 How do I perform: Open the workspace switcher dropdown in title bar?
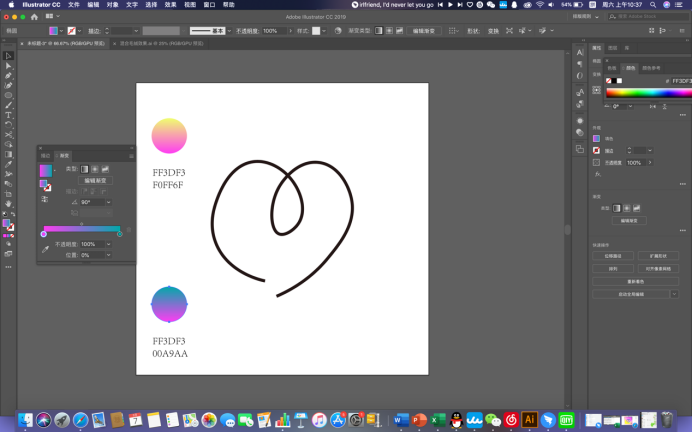(x=586, y=17)
